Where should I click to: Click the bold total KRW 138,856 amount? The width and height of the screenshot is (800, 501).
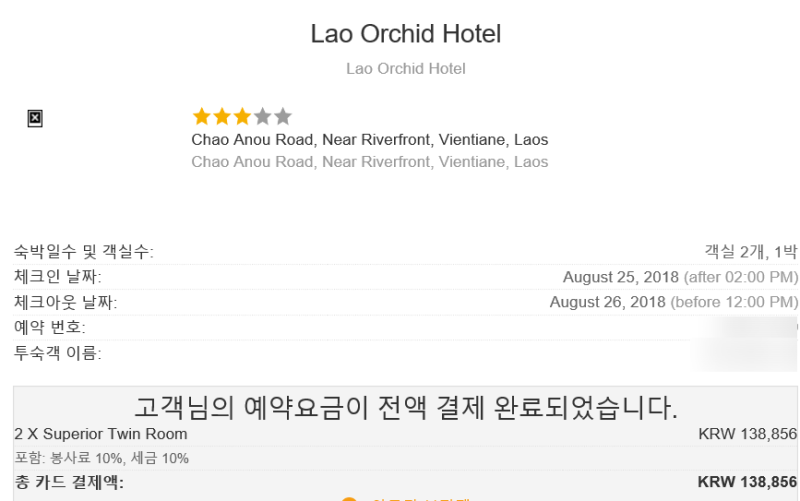click(747, 482)
